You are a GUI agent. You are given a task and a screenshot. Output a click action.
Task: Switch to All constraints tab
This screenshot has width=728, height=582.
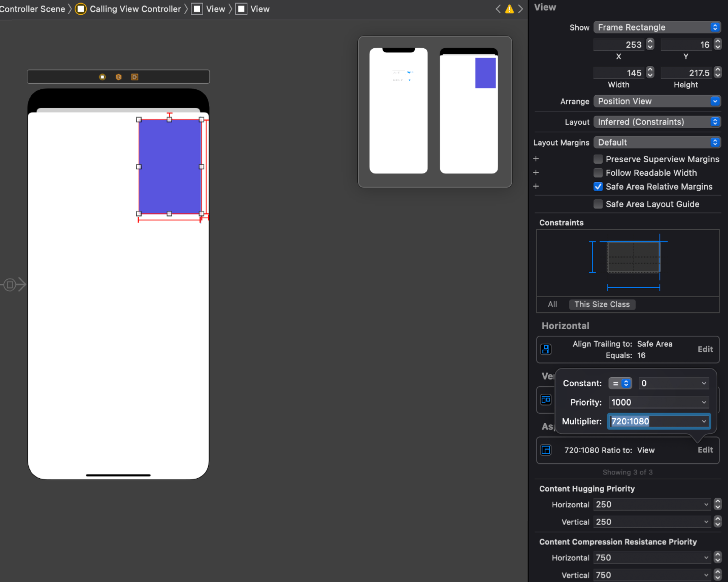coord(552,304)
